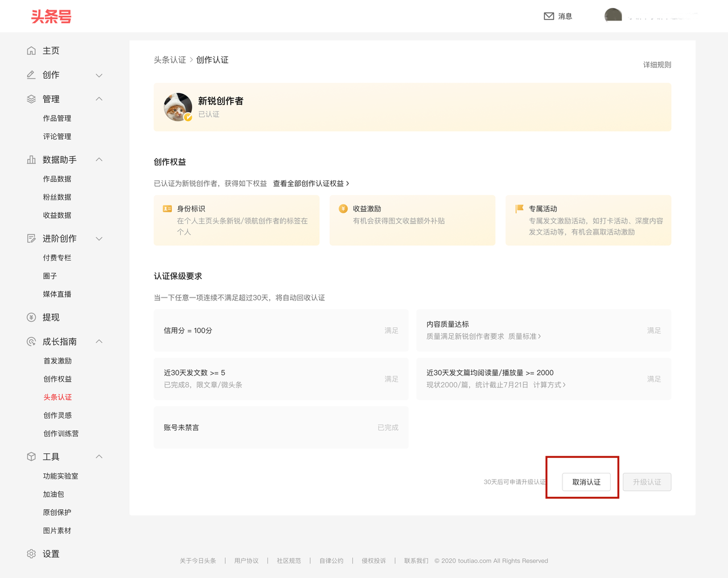Collapse the 管理 section chevron

click(99, 99)
